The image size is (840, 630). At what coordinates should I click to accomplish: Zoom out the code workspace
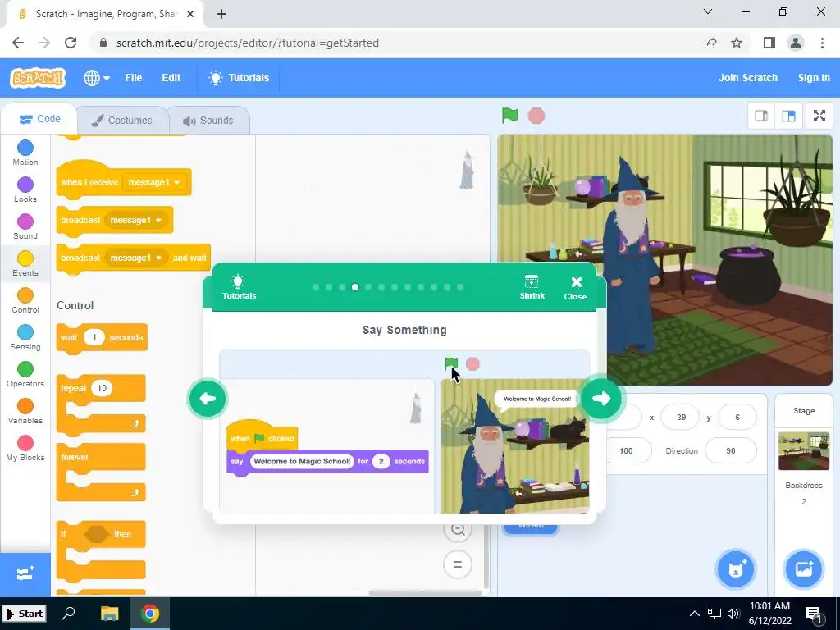tap(458, 529)
